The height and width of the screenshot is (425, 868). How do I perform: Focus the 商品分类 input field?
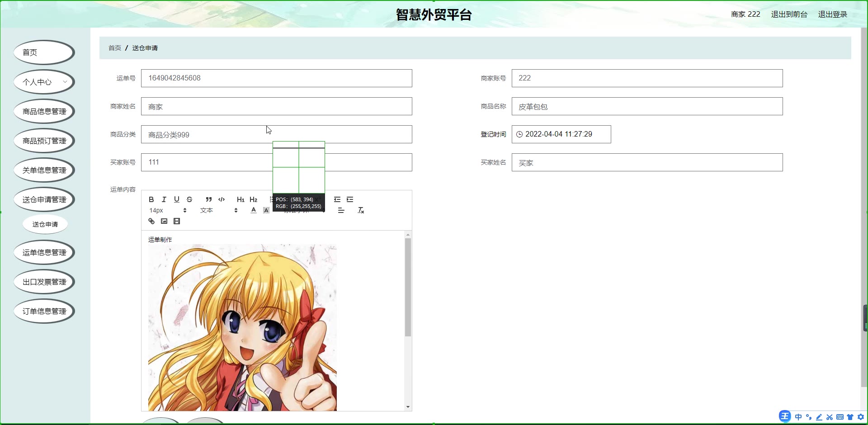point(277,134)
